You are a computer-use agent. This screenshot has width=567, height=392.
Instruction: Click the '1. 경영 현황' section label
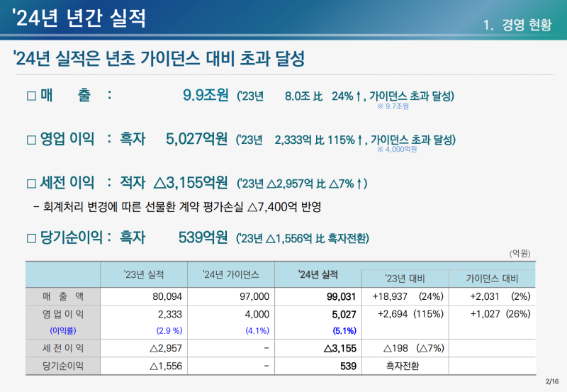click(516, 24)
